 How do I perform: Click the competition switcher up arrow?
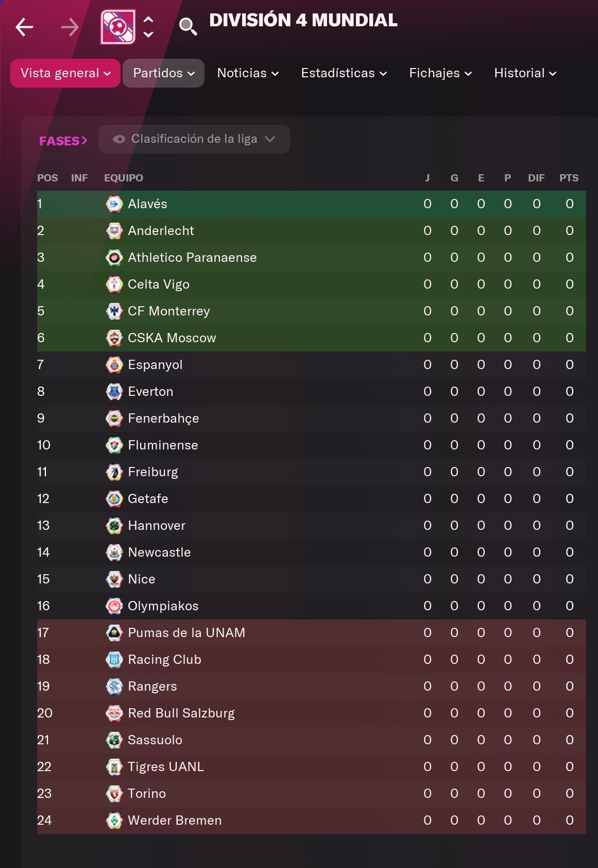148,20
